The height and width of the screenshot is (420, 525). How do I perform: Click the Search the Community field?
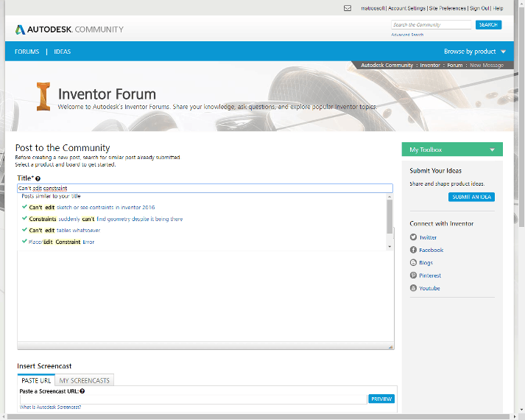click(x=431, y=25)
